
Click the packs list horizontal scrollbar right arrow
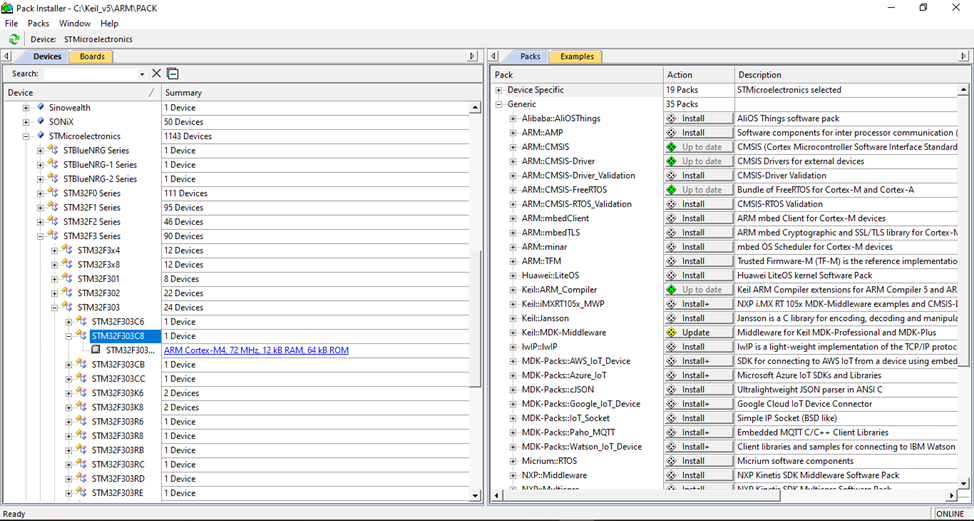[951, 496]
